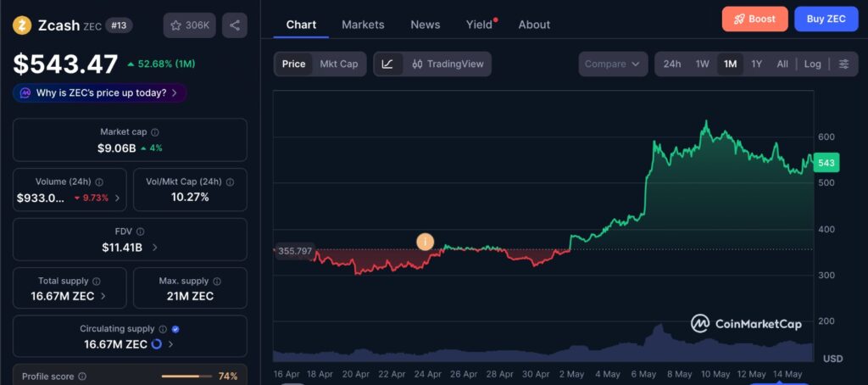Click info icon beside Market cap
Image resolution: width=868 pixels, height=385 pixels.
(x=155, y=131)
